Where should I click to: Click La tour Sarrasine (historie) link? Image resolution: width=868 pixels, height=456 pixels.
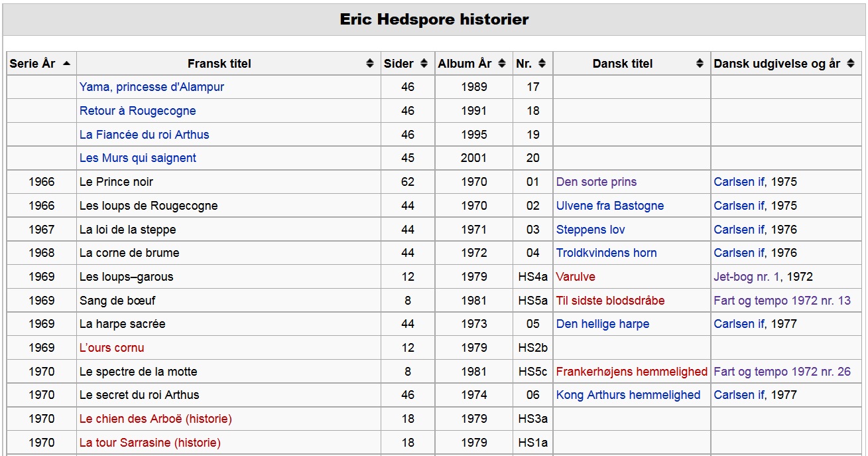150,443
